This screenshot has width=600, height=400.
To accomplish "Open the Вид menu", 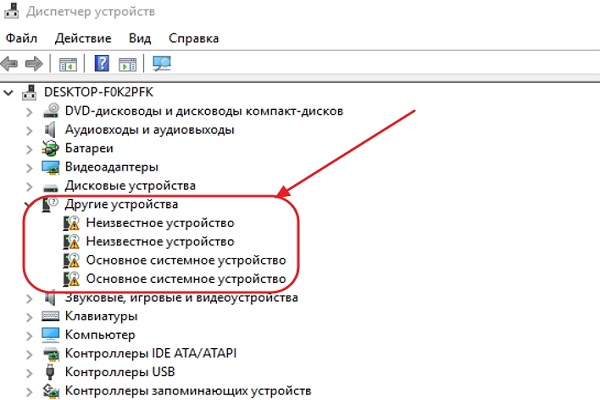I will pos(140,38).
